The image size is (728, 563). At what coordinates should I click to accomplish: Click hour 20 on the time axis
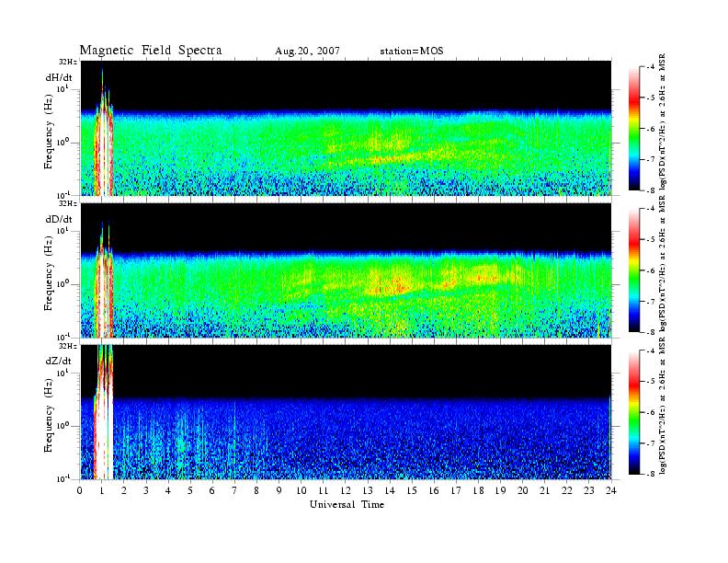(x=523, y=491)
